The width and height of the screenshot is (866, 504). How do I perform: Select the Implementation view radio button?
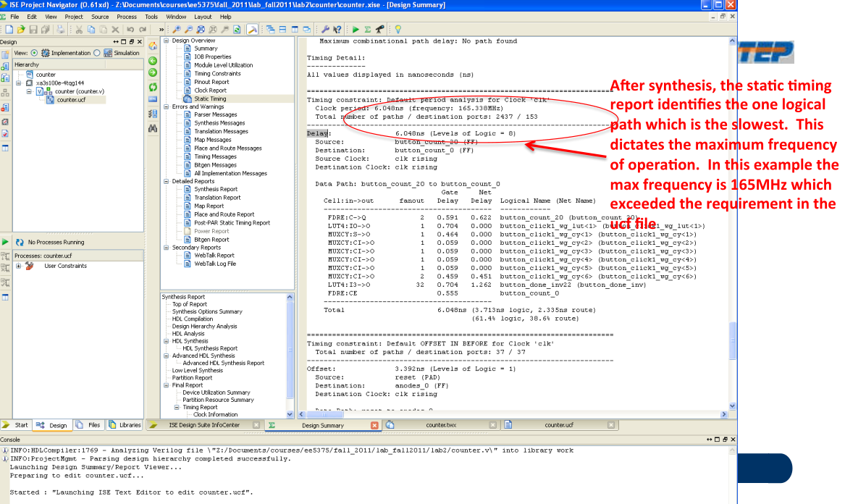click(34, 53)
